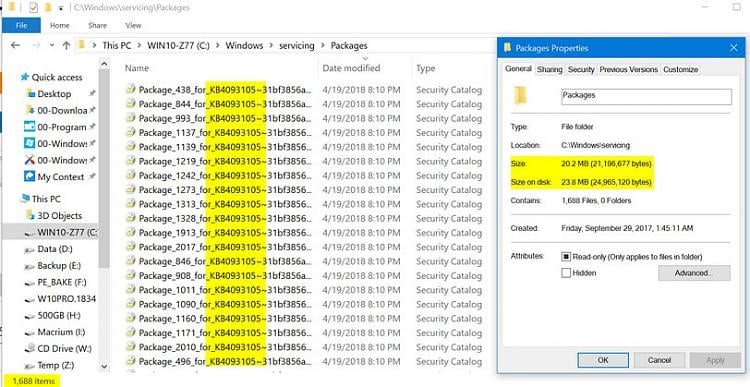
Task: Select the PE_BAKE (F:) drive icon
Action: pos(30,283)
